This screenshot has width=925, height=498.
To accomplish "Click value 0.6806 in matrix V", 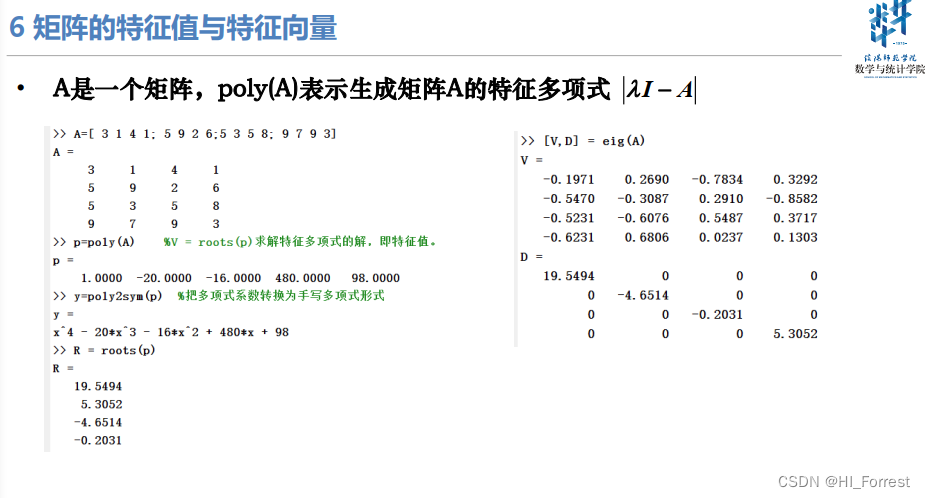I will pyautogui.click(x=647, y=238).
